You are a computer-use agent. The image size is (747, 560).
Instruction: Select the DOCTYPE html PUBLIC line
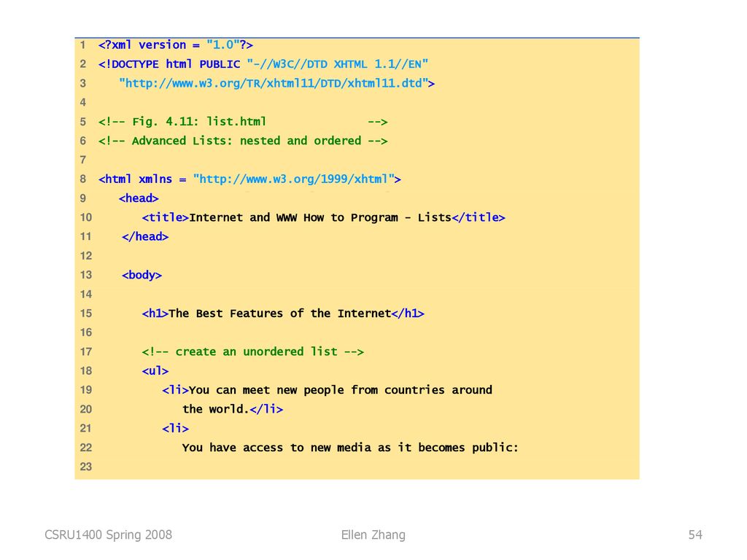click(x=263, y=64)
